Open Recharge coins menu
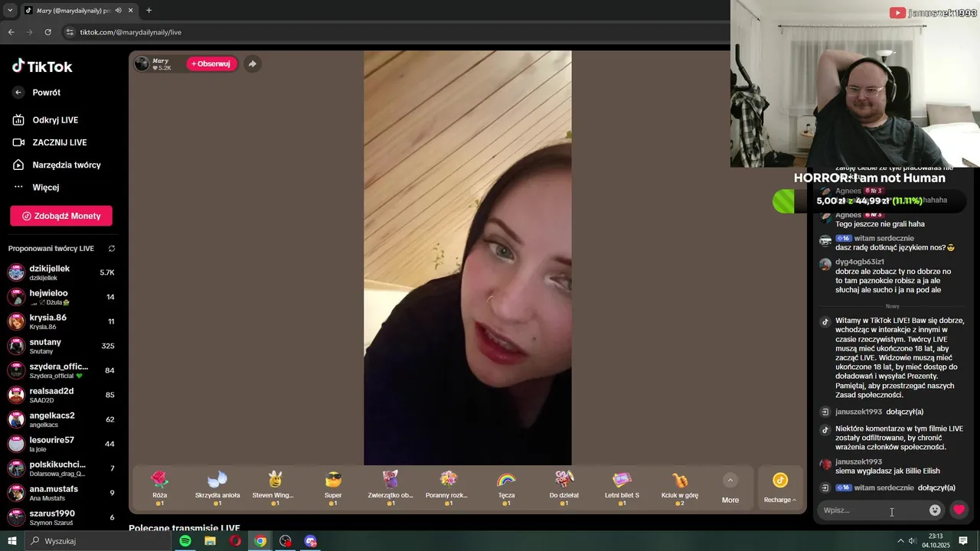Screen dimensions: 980x551 point(780,488)
